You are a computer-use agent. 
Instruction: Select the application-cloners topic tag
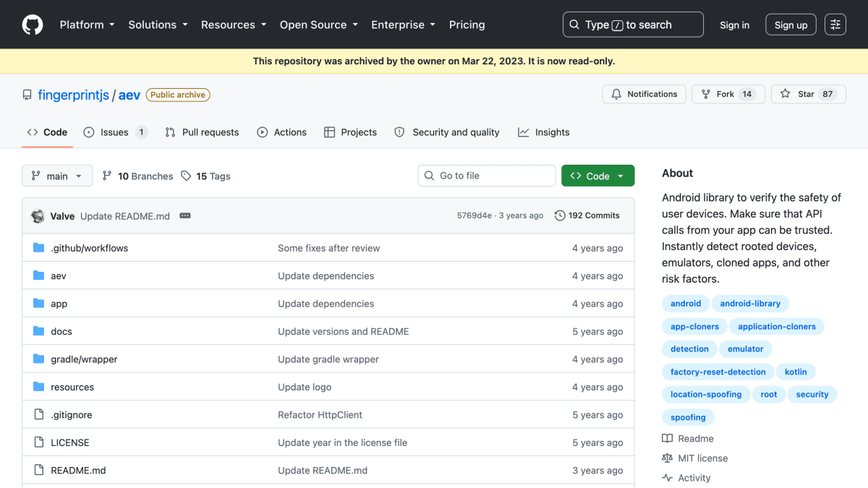coord(777,327)
